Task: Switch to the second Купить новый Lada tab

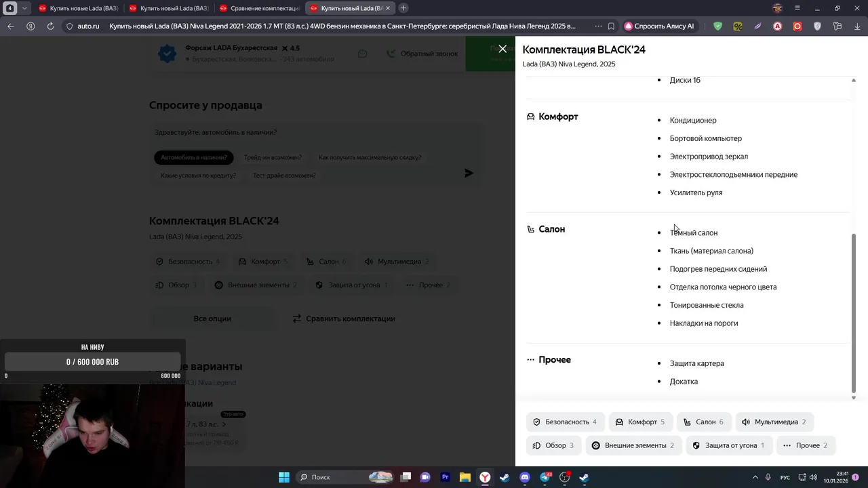Action: [170, 8]
